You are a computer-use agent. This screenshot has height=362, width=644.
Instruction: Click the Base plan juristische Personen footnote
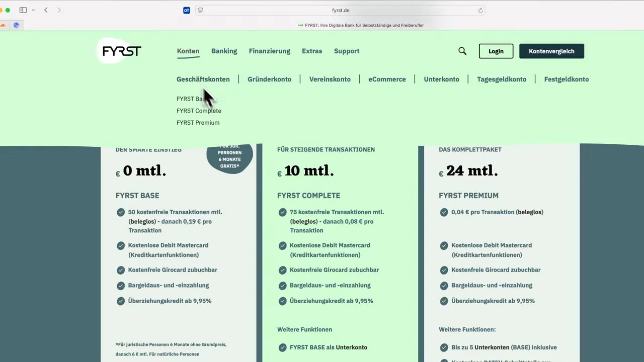pyautogui.click(x=171, y=349)
